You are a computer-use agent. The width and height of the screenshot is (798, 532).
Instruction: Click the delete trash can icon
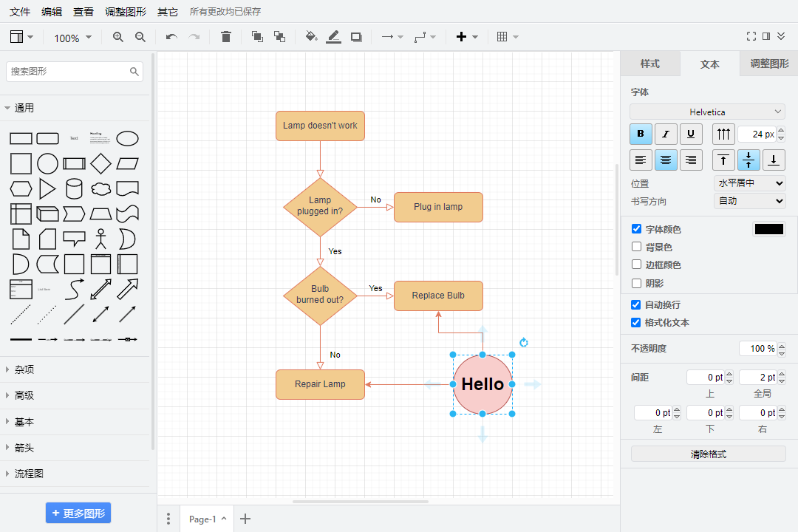point(226,37)
